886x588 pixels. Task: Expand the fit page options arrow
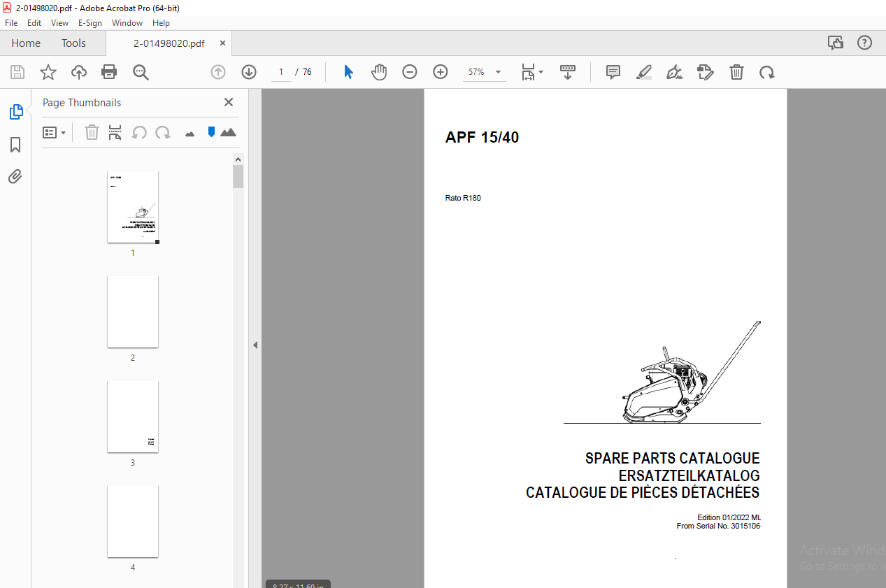click(x=541, y=72)
